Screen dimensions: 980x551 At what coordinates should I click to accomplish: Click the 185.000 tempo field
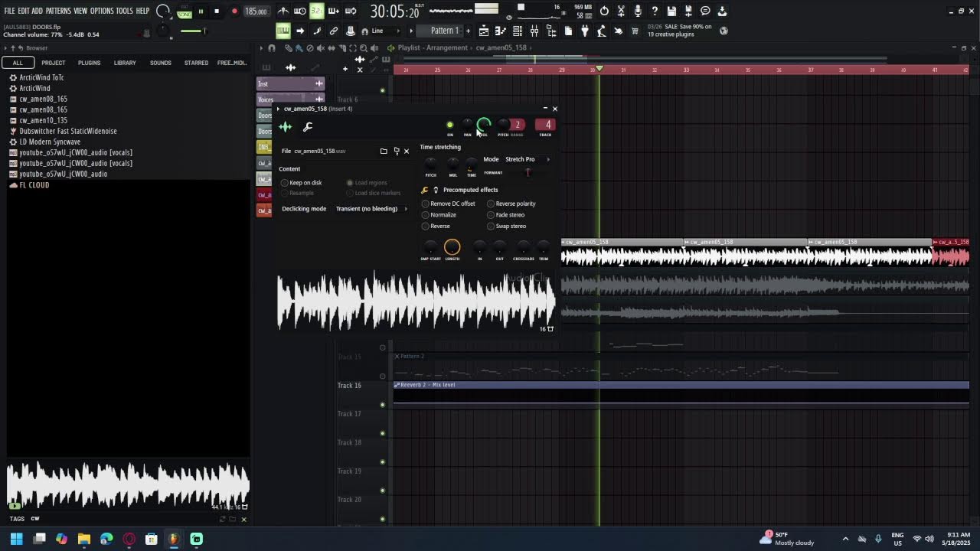tap(256, 11)
